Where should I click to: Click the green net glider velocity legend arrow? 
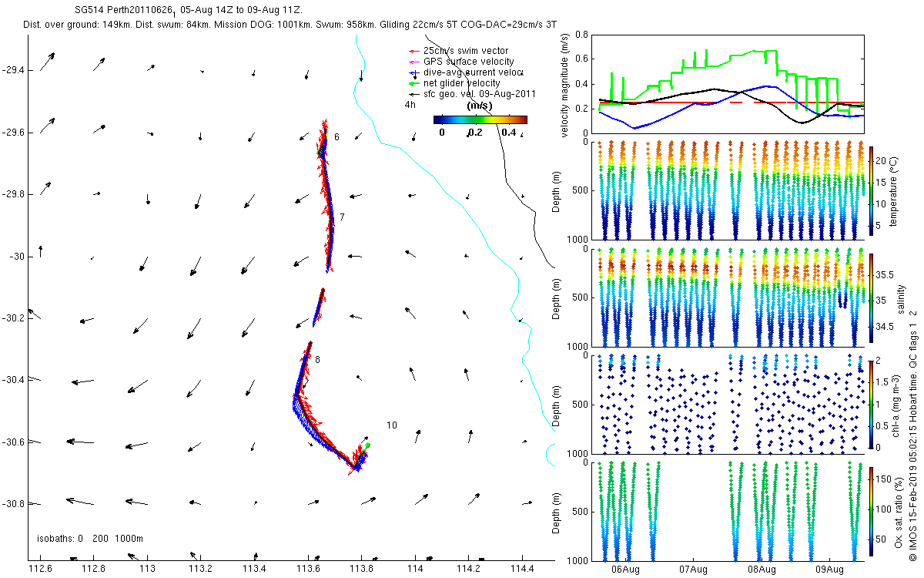point(414,83)
